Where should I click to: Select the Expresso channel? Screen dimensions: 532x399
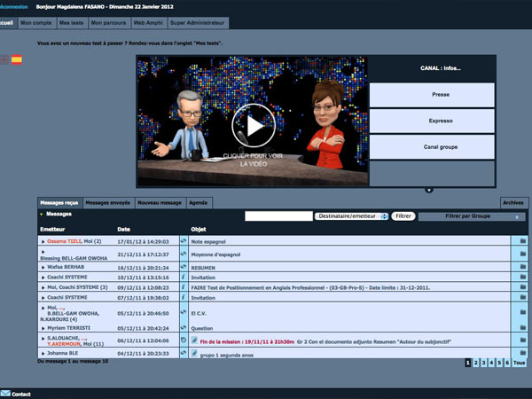pyautogui.click(x=432, y=121)
